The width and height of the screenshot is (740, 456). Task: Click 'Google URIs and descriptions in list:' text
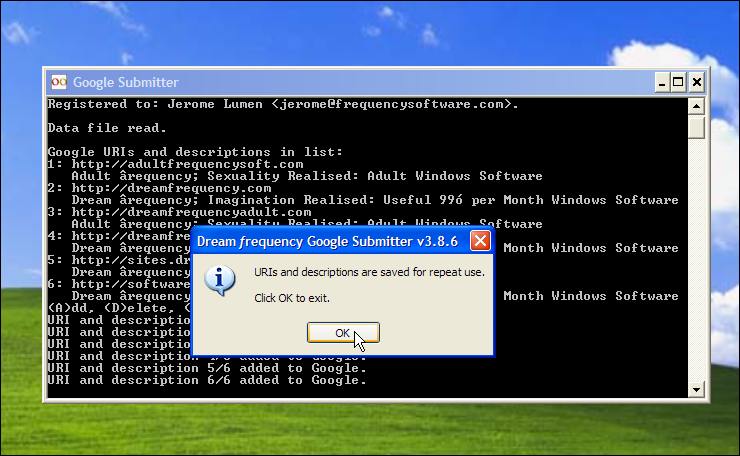coord(195,152)
